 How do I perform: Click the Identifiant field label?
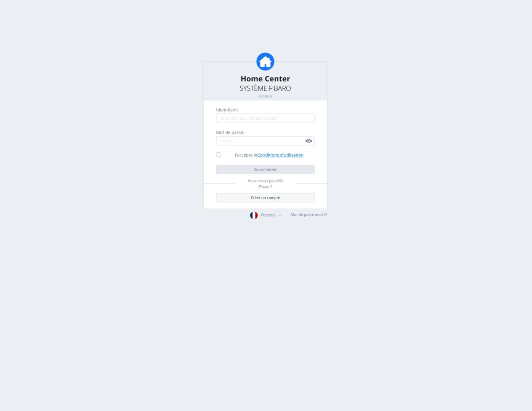(x=227, y=110)
